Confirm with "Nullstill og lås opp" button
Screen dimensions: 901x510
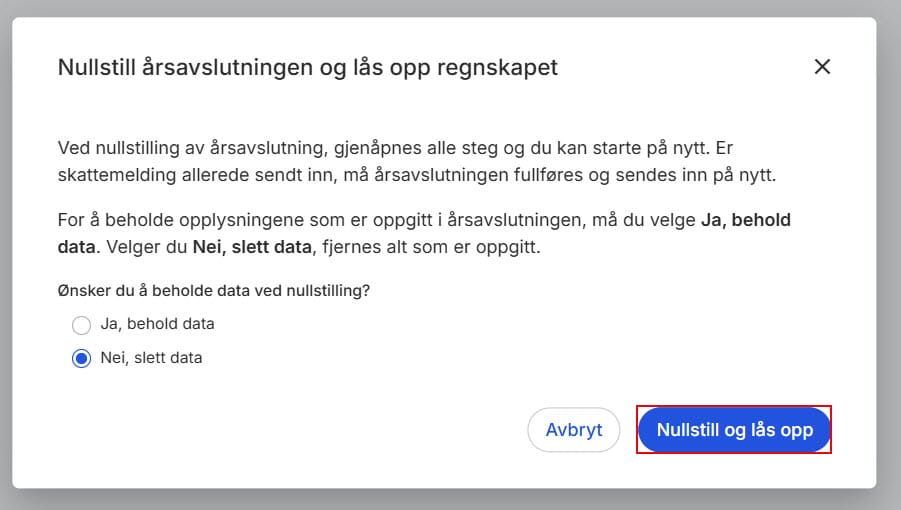[x=734, y=430]
